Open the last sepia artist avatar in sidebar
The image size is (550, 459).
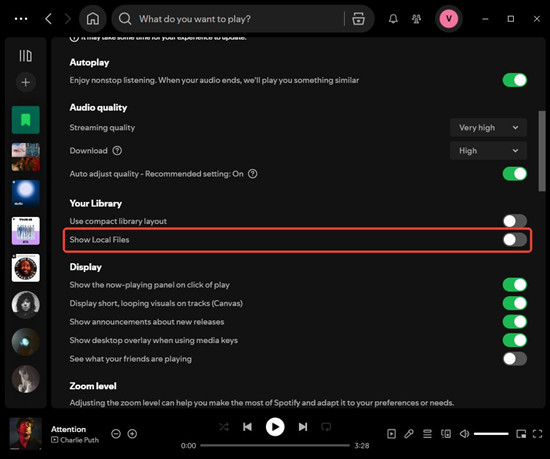[x=26, y=379]
